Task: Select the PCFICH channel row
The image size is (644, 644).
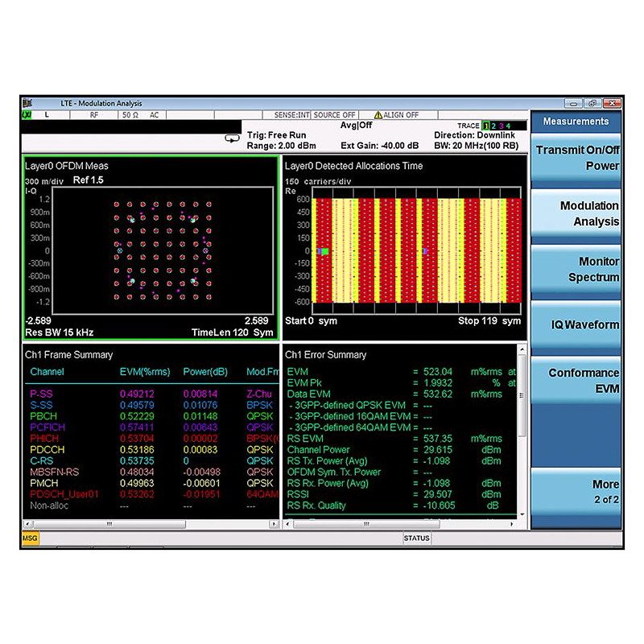Action: point(151,427)
